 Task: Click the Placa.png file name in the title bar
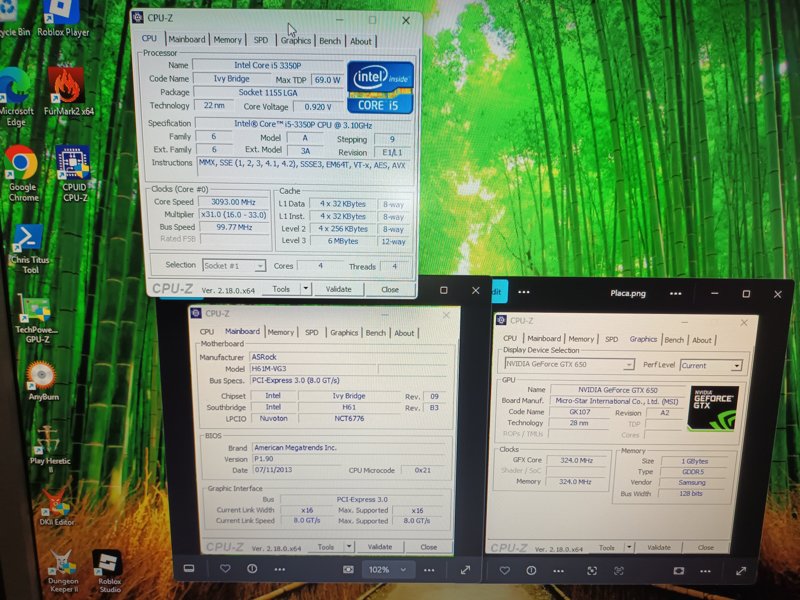[628, 293]
